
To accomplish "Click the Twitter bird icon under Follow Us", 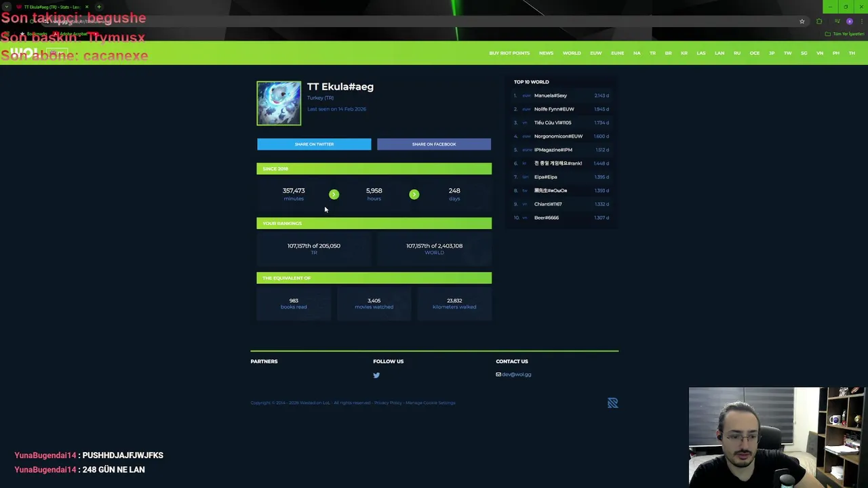I will (x=376, y=375).
